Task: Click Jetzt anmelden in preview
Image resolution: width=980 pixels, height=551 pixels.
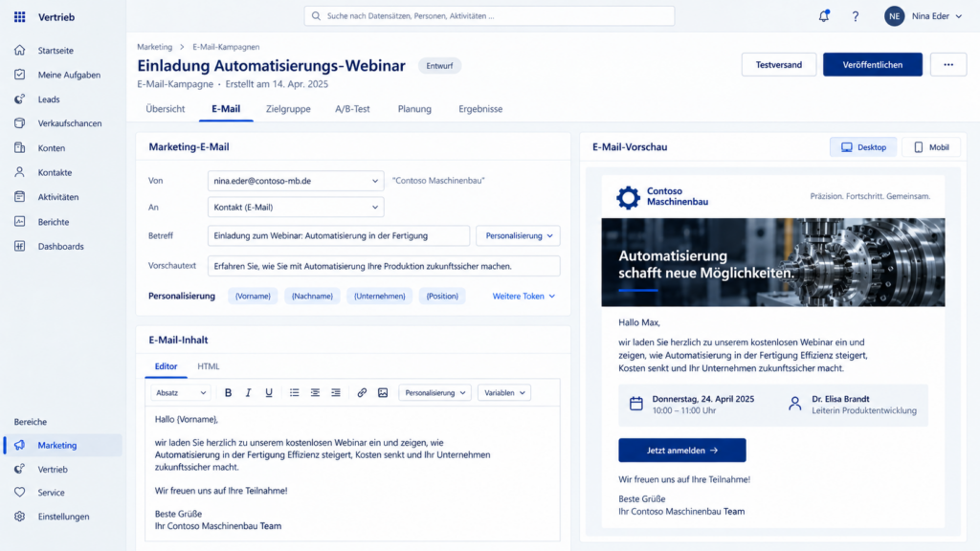Action: [681, 451]
